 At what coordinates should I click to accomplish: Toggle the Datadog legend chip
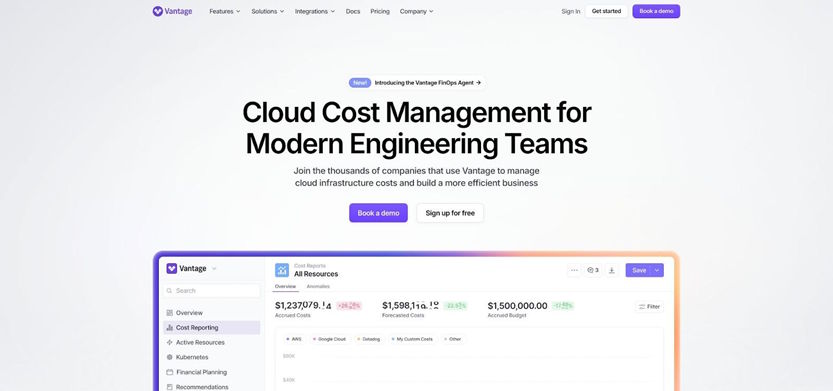[369, 339]
